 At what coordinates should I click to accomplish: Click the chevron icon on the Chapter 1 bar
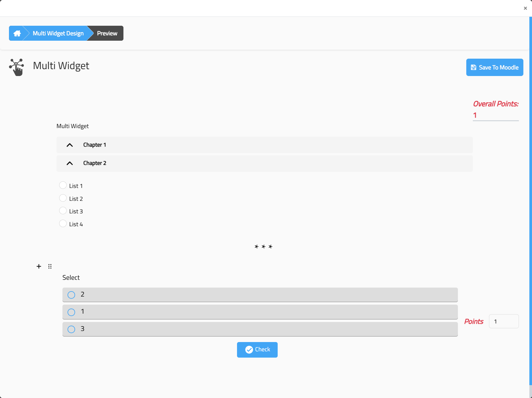69,145
